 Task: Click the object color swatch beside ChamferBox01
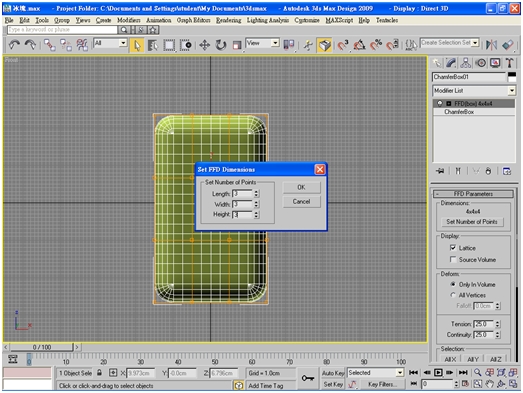point(512,77)
